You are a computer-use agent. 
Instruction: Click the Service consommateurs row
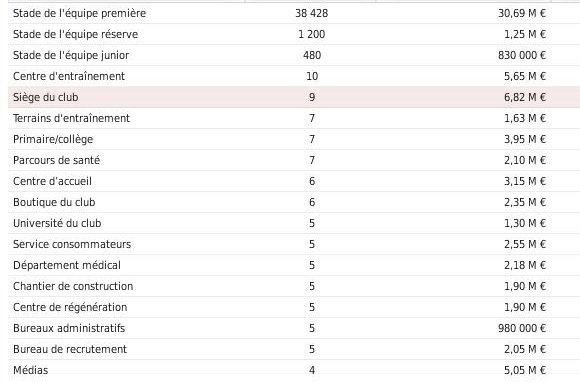294,244
